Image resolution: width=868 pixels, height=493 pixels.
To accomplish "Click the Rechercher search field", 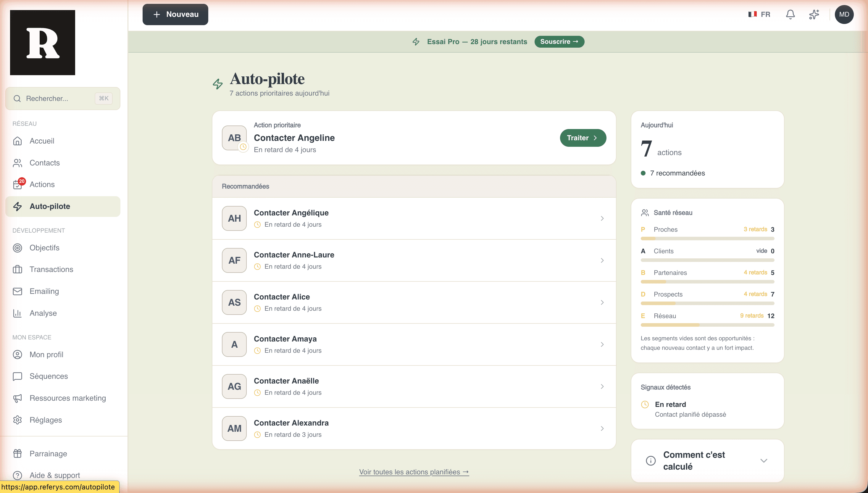I will pos(63,99).
